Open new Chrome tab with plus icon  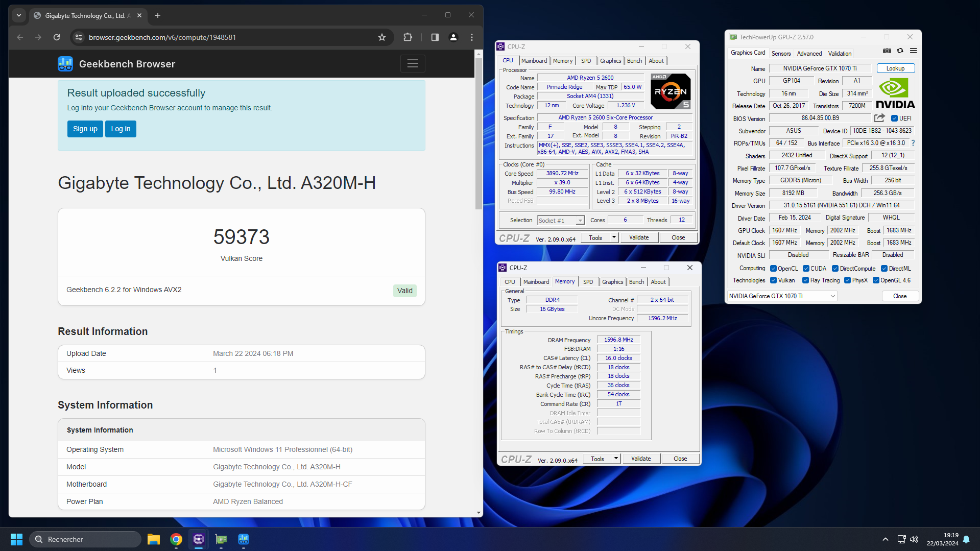pyautogui.click(x=158, y=15)
